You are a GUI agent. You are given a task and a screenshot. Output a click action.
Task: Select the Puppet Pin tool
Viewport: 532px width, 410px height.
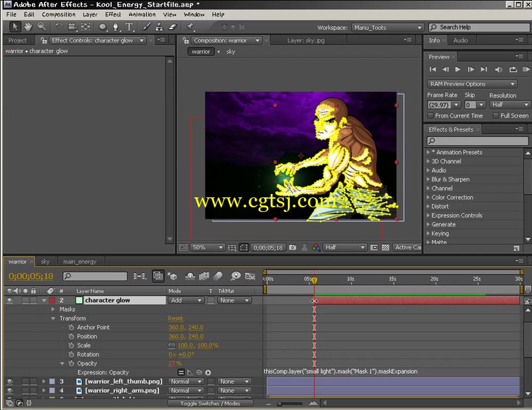pyautogui.click(x=190, y=27)
